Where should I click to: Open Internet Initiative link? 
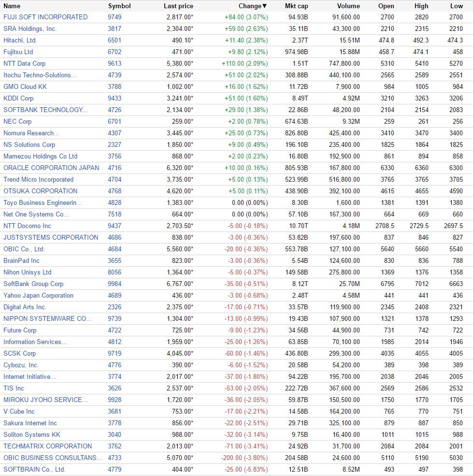[x=30, y=376]
